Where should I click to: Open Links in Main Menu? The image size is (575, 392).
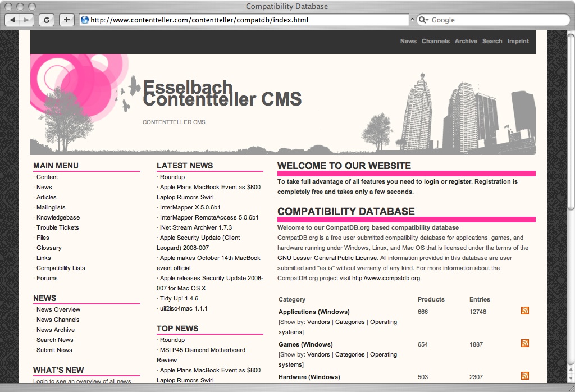tap(43, 258)
